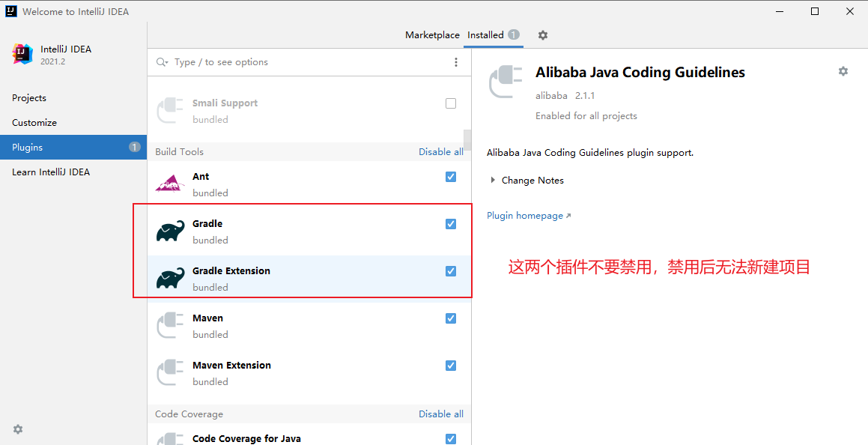Select the Maven plugin plug icon
Viewport: 868px width, 445px height.
pos(169,326)
